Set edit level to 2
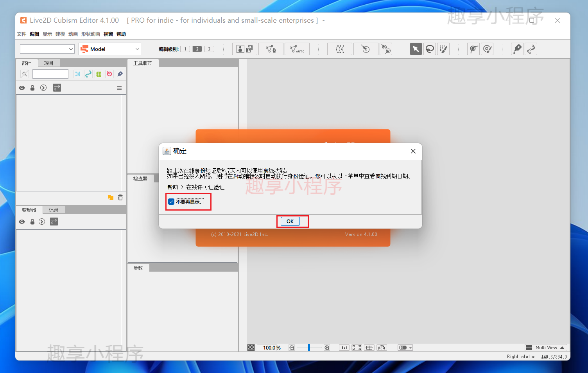This screenshot has width=588, height=373. 197,49
